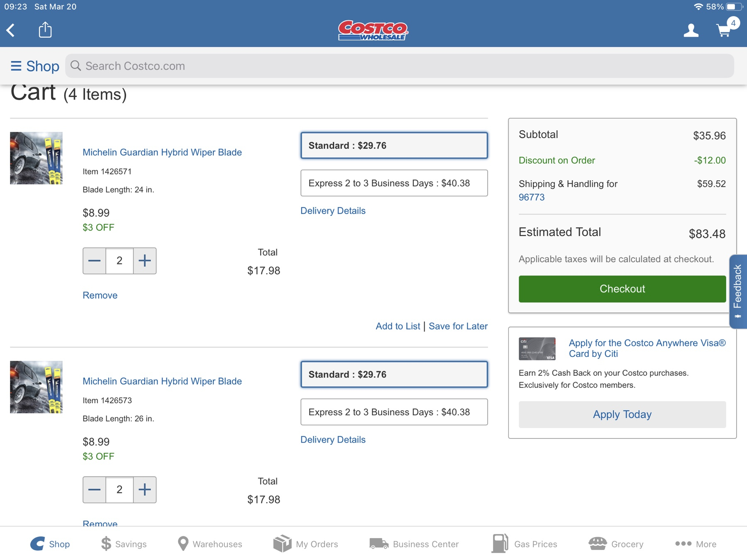Tap the back arrow icon

(x=11, y=30)
